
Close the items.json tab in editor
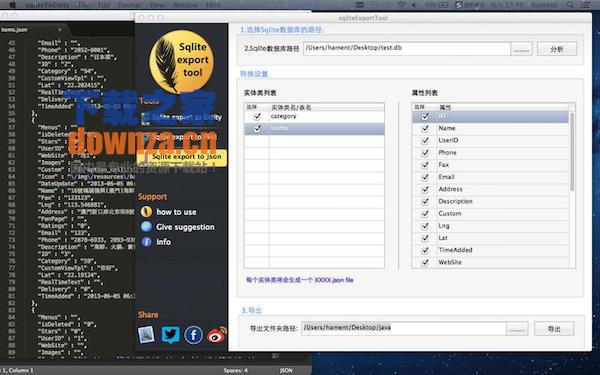pos(60,29)
